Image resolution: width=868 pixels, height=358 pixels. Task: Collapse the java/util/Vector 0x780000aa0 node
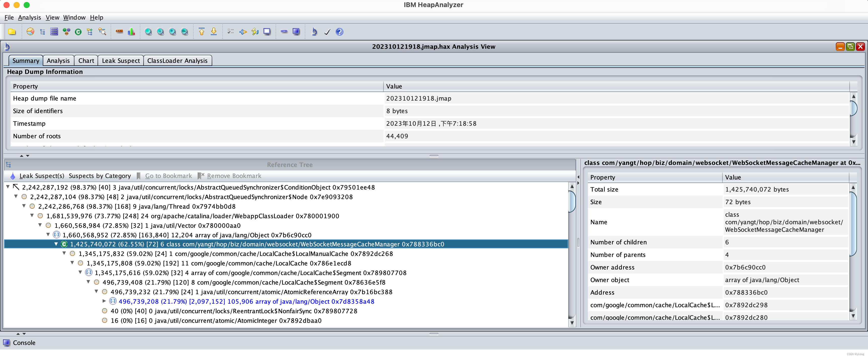40,225
